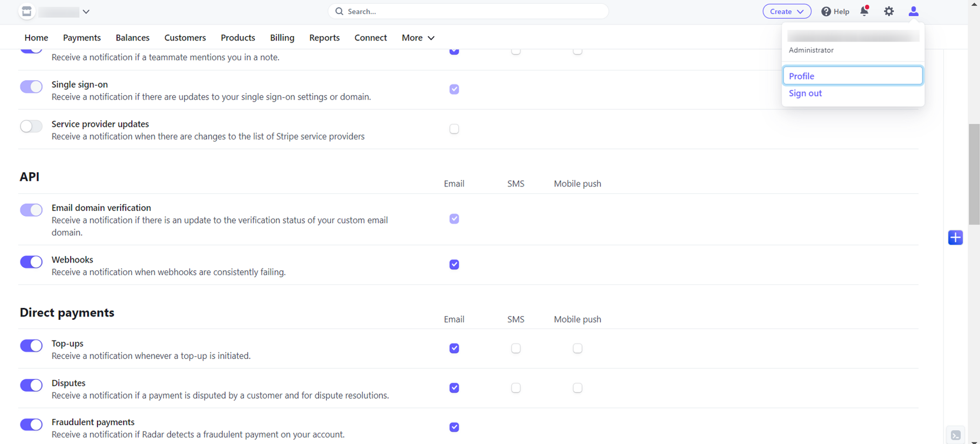The height and width of the screenshot is (444, 980).
Task: Select Profile in the user menu
Action: coord(852,76)
